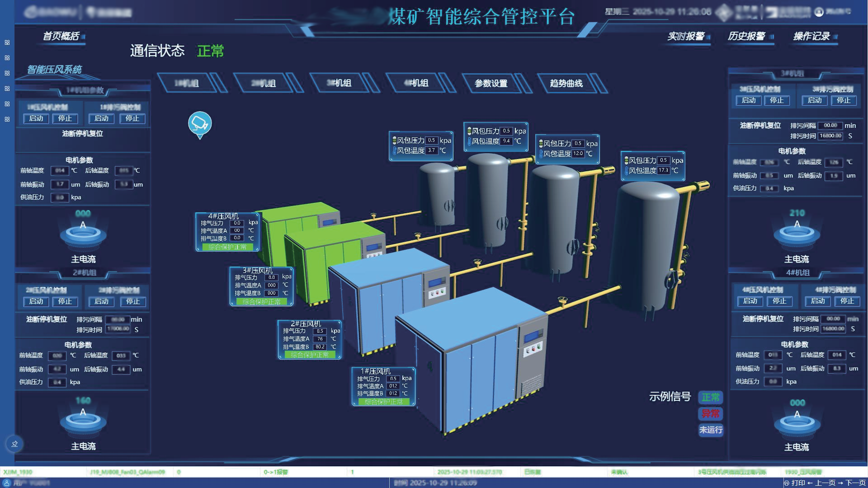Stop the 2# drain valve
This screenshot has height=488, width=868.
pos(132,301)
